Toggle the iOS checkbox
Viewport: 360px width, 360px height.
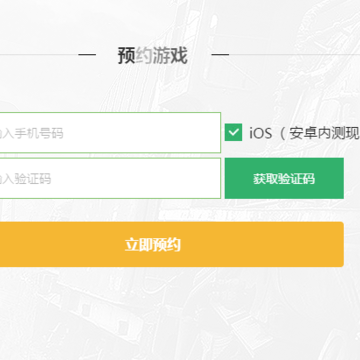click(x=233, y=132)
